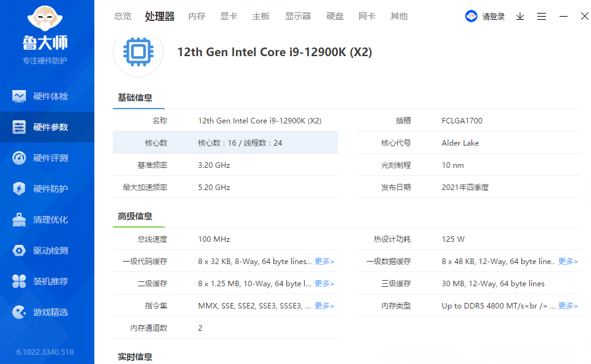Viewport: 591px width, 364px height.
Task: Expand 更多 for 一级数据缓存
Action: [568, 262]
